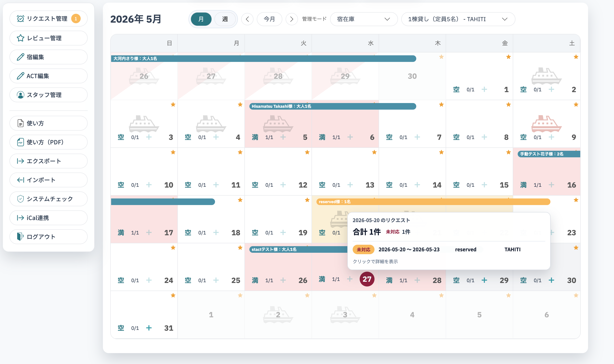Viewport: 614px width, 364px height.
Task: Click the date number 11
Action: pos(236,185)
